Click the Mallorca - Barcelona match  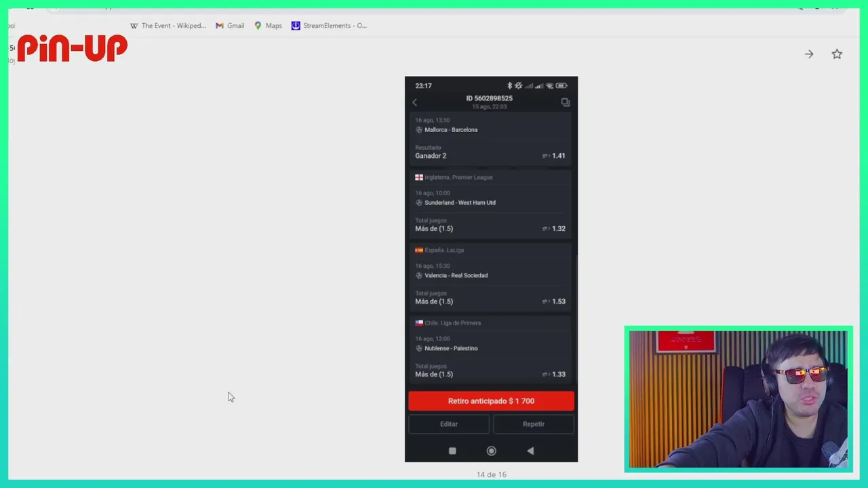451,129
